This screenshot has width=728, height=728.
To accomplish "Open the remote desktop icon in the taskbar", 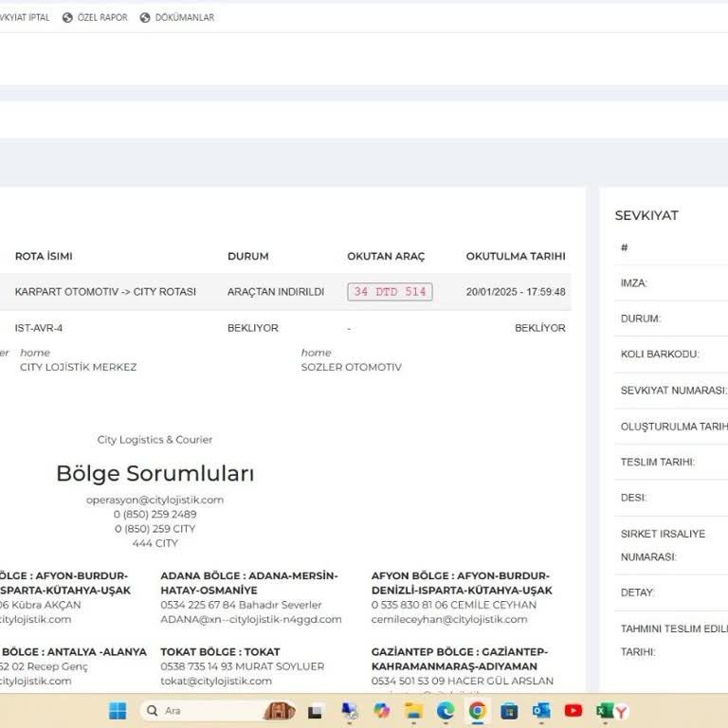I will coord(350,711).
